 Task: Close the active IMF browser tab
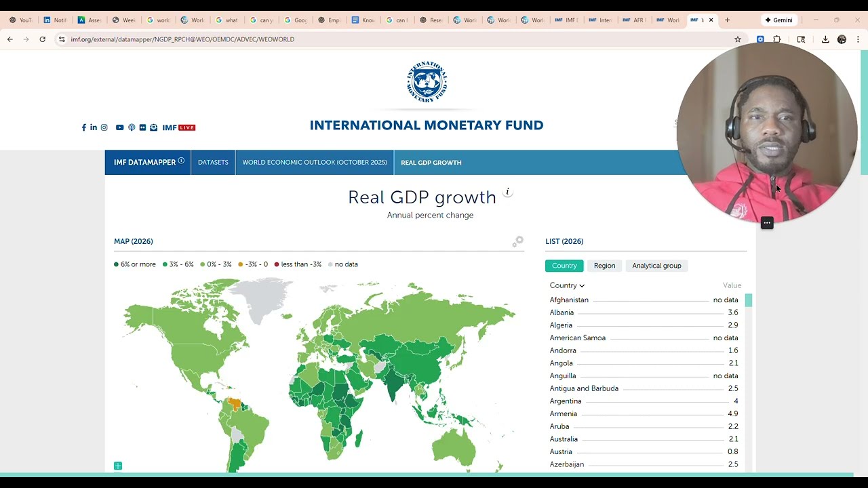[711, 20]
